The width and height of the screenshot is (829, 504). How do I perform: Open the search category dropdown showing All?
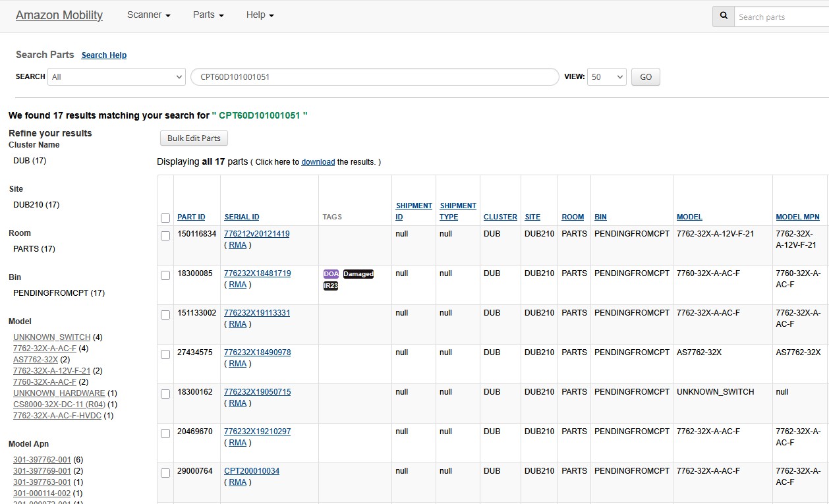(x=116, y=76)
